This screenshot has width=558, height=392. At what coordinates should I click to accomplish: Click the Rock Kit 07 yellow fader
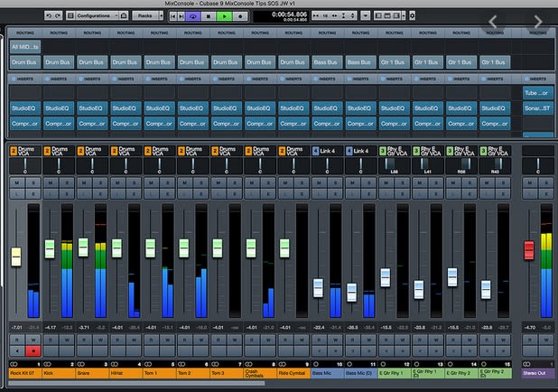(x=16, y=257)
